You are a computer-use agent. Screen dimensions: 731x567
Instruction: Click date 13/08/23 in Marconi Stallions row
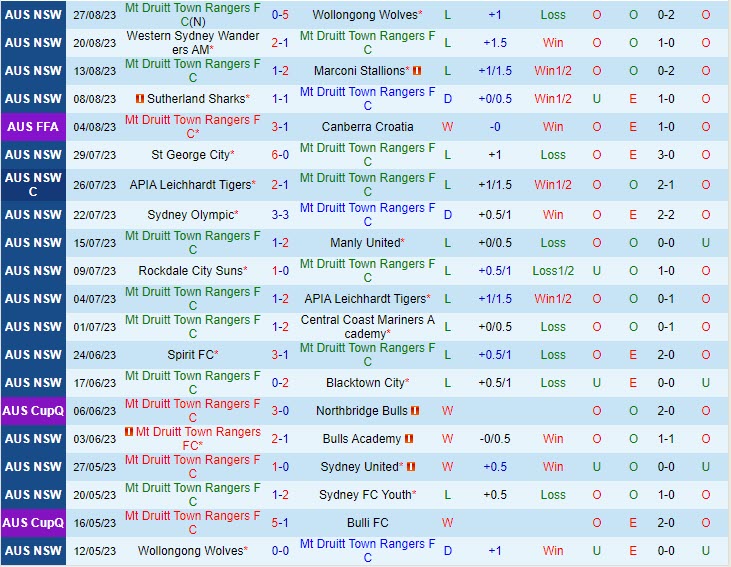pos(95,71)
